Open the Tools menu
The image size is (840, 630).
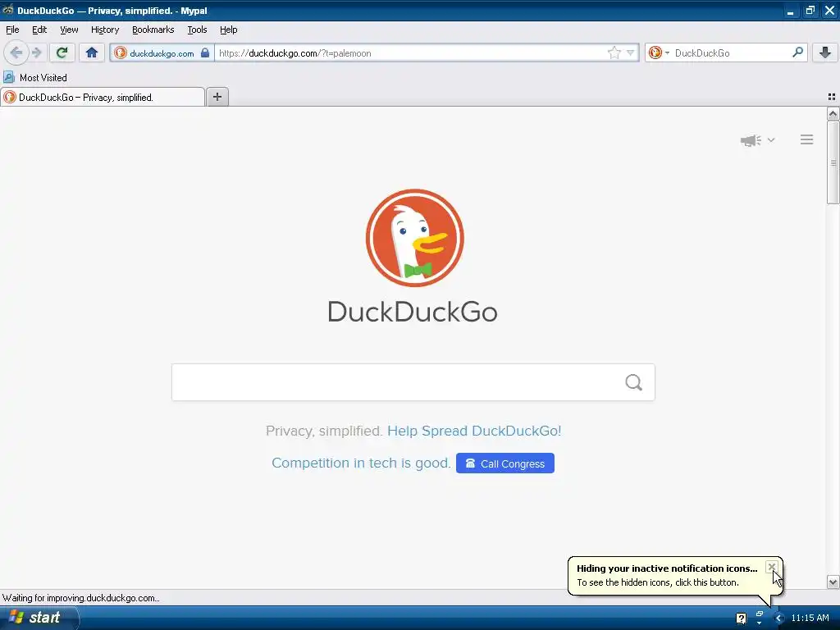[197, 30]
